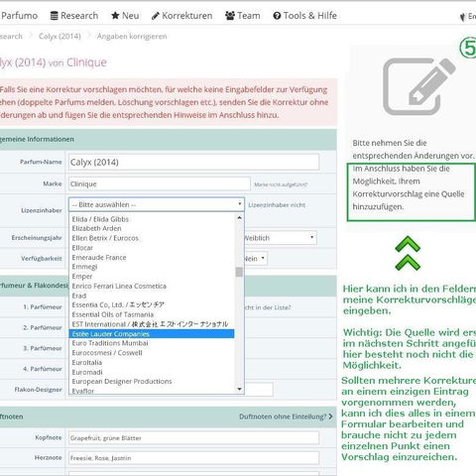
Task: Select Eurocosmesi / Coswell option
Action: 152,353
